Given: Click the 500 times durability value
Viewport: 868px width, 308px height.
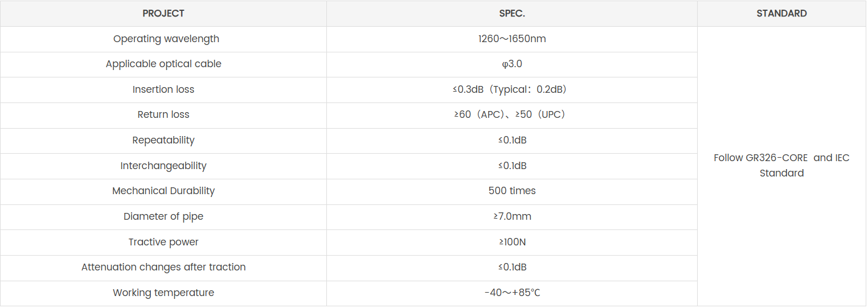Looking at the screenshot, I should pos(511,191).
